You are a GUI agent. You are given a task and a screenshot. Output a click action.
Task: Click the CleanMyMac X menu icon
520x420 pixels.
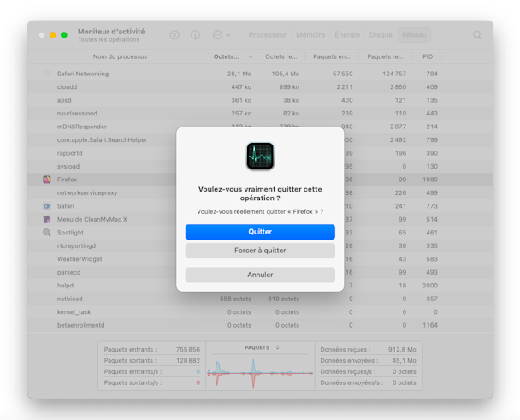(47, 219)
